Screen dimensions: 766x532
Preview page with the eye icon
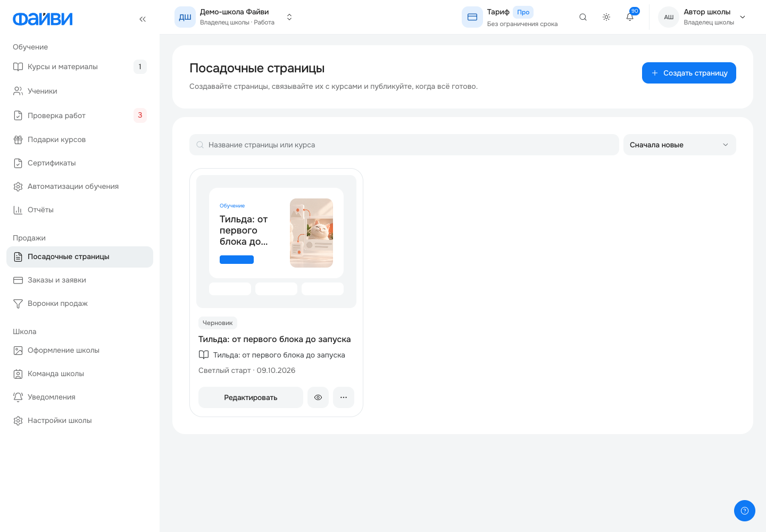click(x=318, y=397)
